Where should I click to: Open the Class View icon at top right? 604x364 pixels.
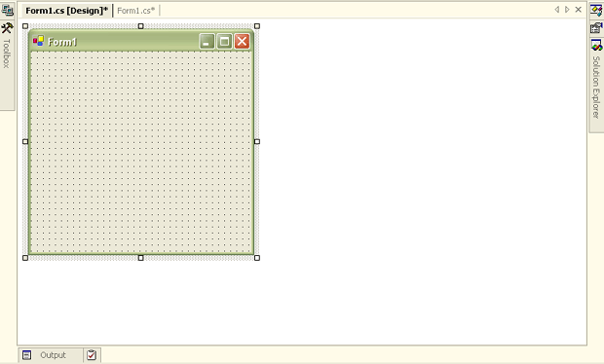pos(596,9)
